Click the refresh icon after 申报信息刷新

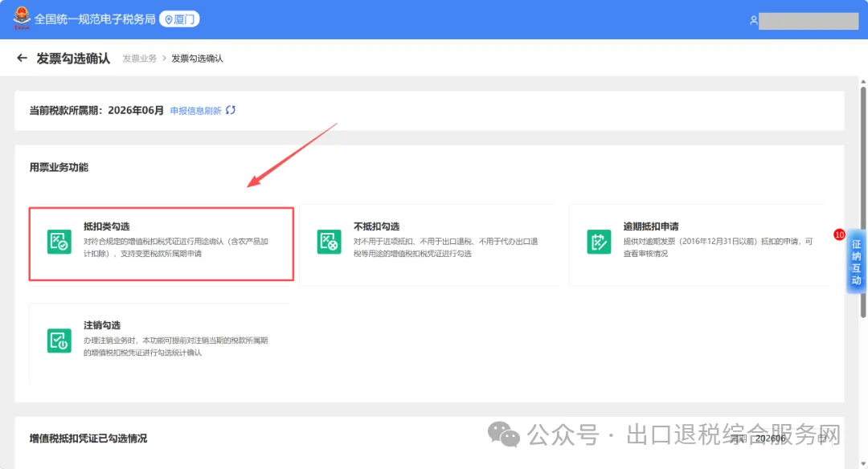(x=231, y=110)
